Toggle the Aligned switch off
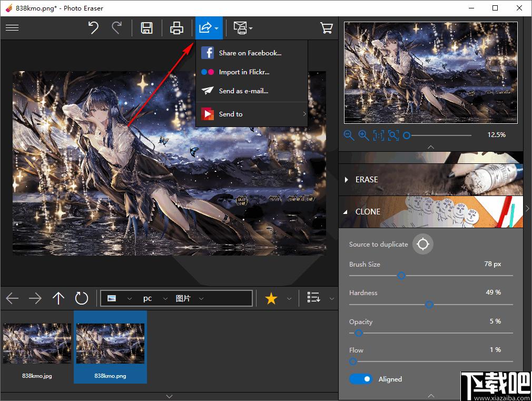532x401 pixels. (x=361, y=379)
